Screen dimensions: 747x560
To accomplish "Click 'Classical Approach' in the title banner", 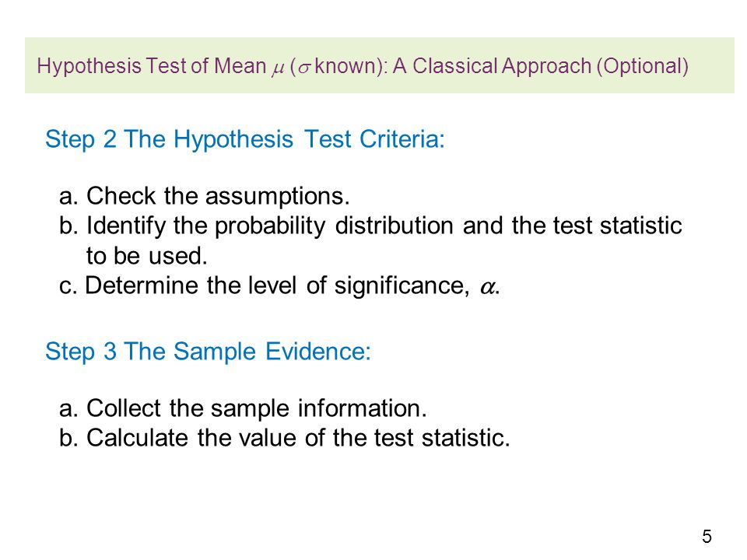I will coord(502,65).
